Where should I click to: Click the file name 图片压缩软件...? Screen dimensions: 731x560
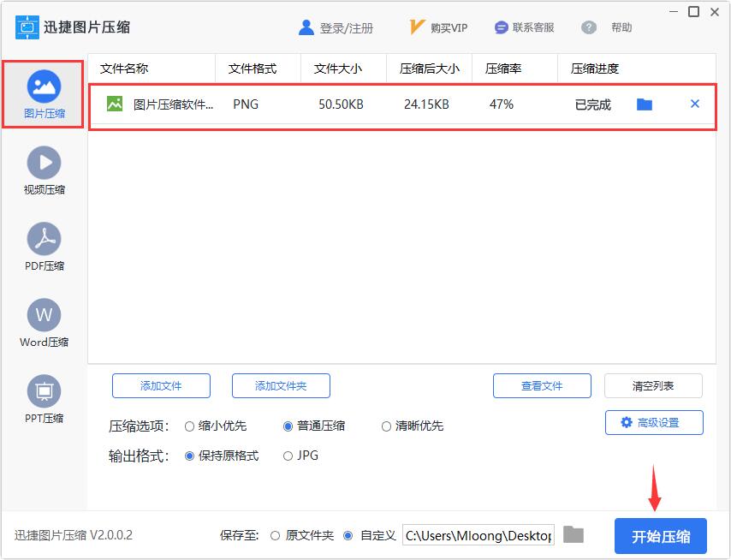(x=174, y=104)
